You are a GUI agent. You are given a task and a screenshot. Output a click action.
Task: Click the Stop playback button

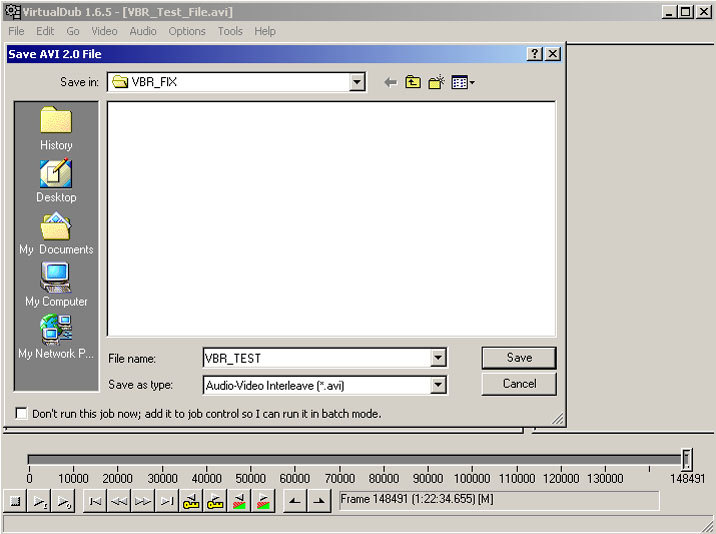click(15, 502)
